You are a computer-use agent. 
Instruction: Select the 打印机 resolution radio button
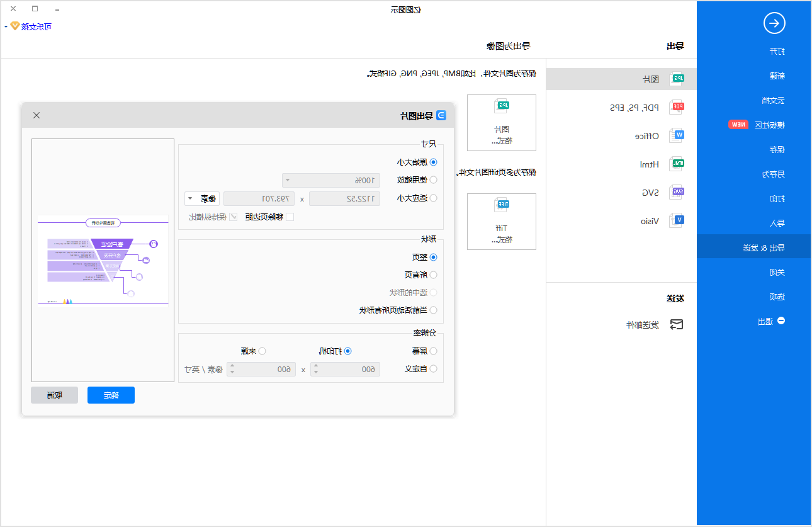347,351
